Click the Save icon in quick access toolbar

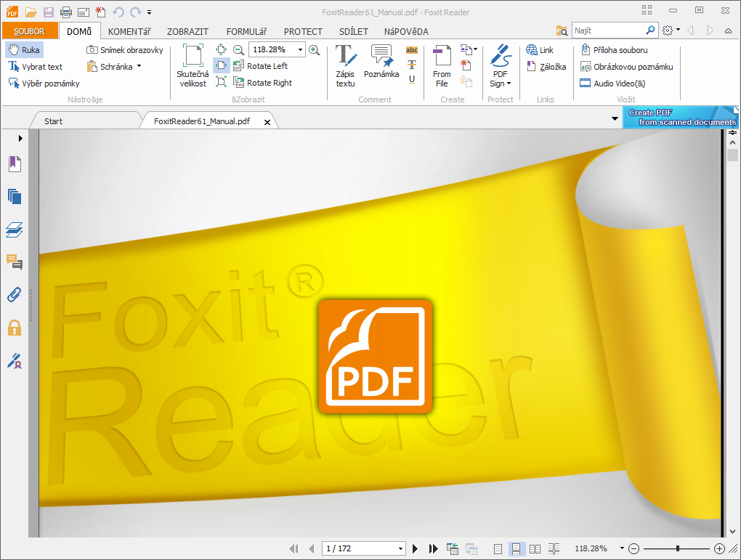(x=48, y=12)
